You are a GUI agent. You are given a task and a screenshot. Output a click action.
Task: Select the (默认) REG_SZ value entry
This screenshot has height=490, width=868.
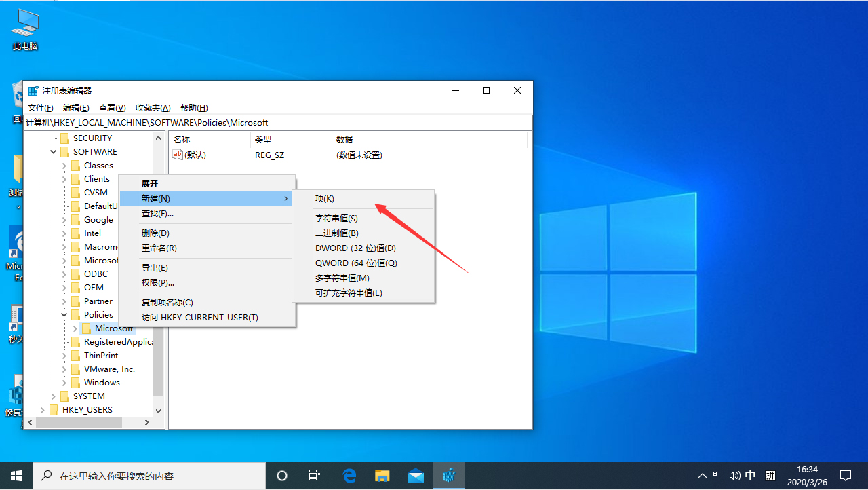point(195,155)
